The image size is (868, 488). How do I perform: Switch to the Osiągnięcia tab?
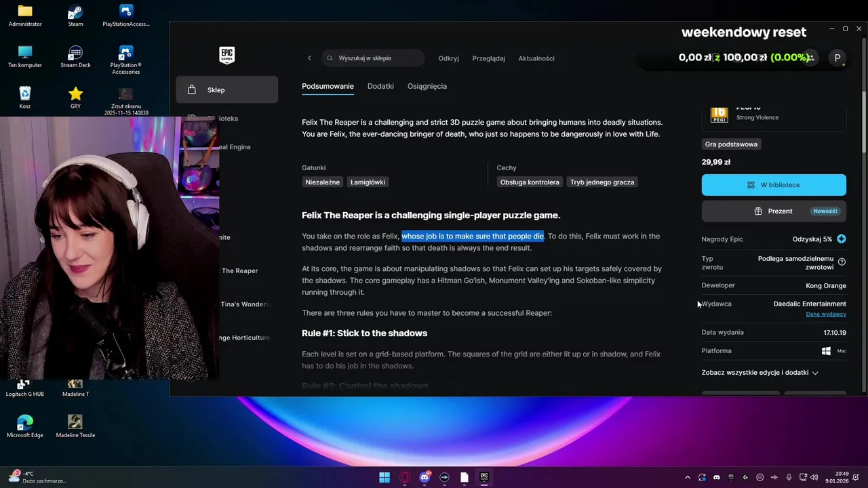(427, 86)
